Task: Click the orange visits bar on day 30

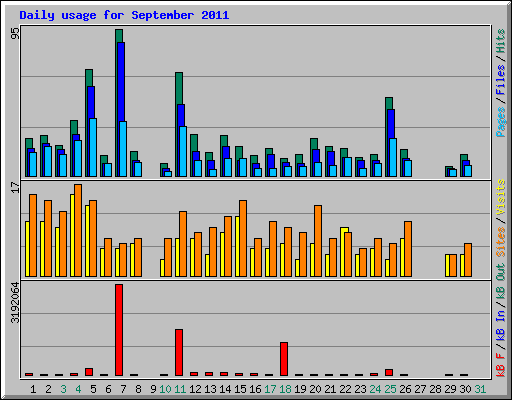Action: (468, 260)
